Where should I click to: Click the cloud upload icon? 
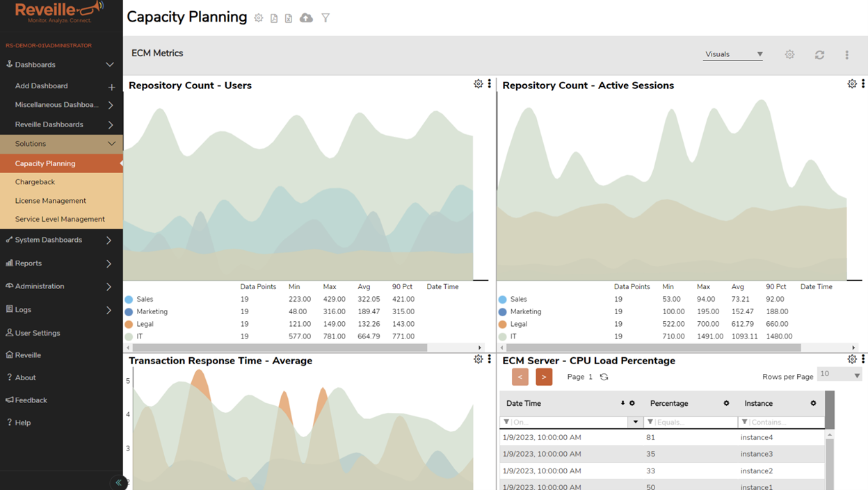point(306,18)
